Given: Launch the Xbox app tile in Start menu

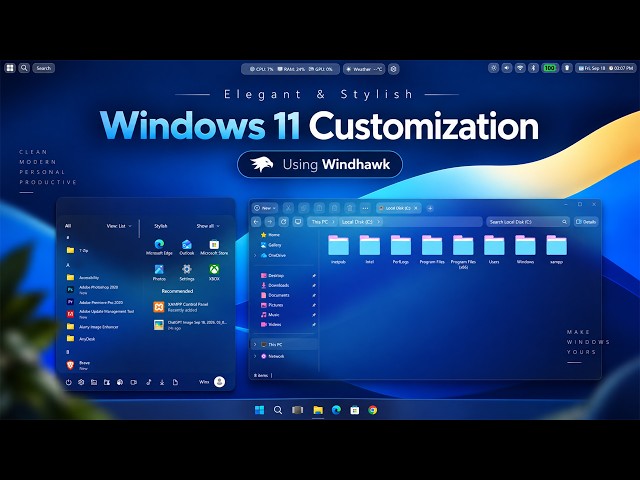Looking at the screenshot, I should pos(214,272).
